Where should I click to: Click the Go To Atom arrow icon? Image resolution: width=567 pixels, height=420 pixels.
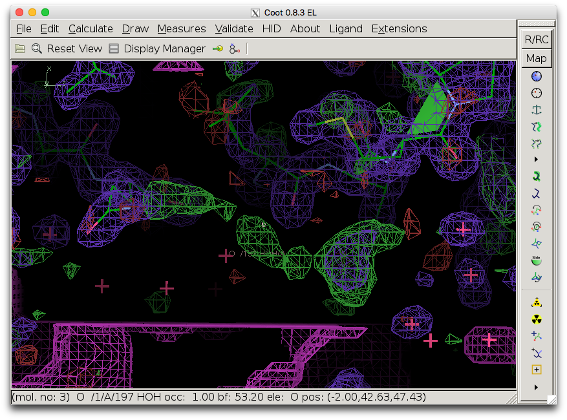point(218,48)
